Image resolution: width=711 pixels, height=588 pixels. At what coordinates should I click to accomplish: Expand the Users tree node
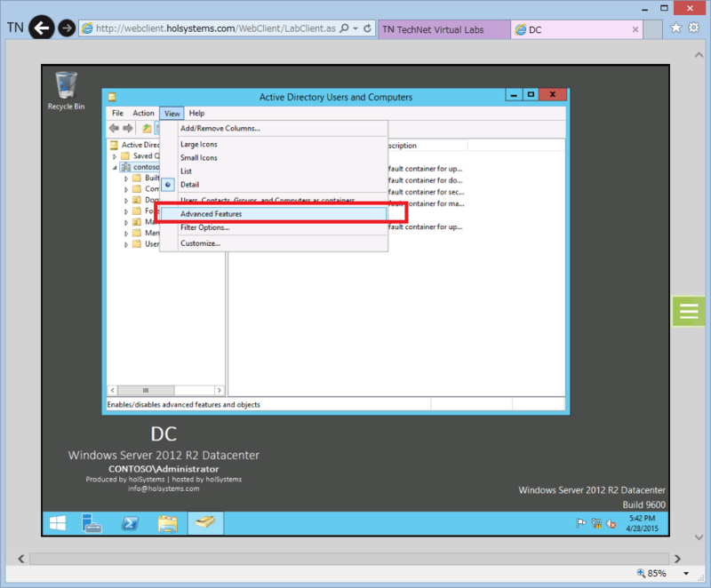pyautogui.click(x=126, y=244)
